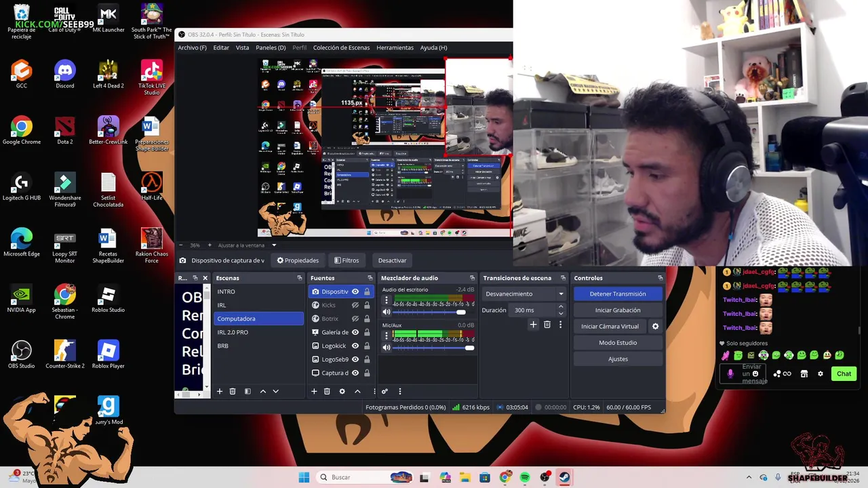Click Modo Estudio button
The width and height of the screenshot is (868, 488).
point(618,342)
